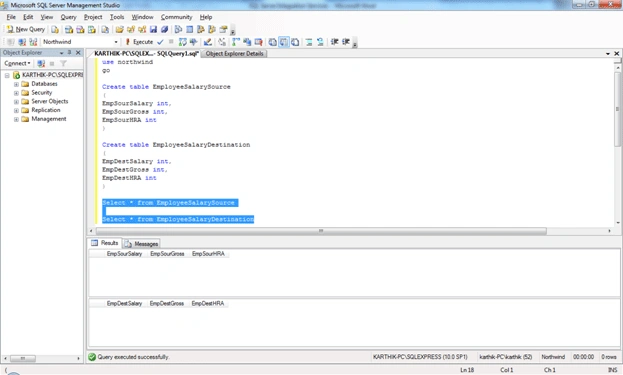This screenshot has width=623, height=375.
Task: Comment out the selected lines
Action: [x=309, y=42]
